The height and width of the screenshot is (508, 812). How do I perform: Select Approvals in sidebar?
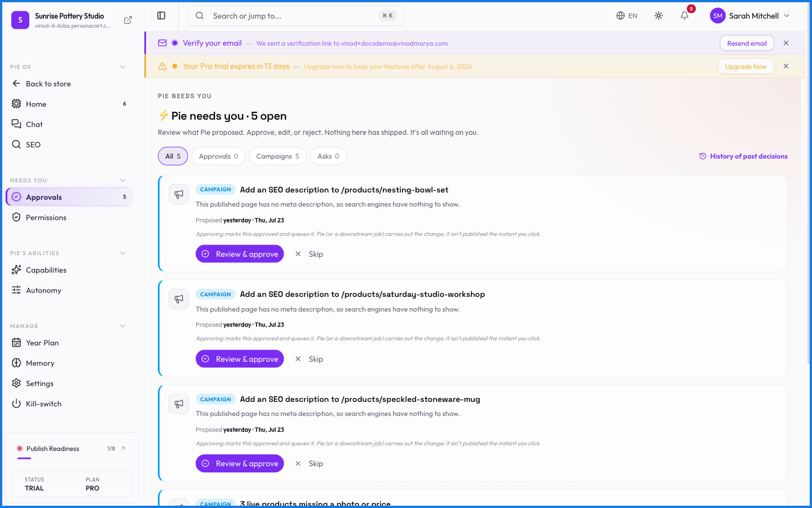(69, 197)
